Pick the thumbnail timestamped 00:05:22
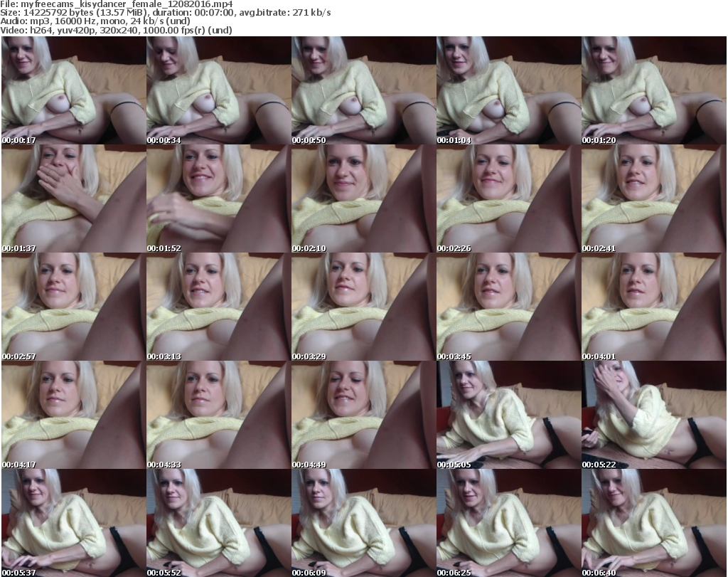728x577 pixels. tap(653, 415)
